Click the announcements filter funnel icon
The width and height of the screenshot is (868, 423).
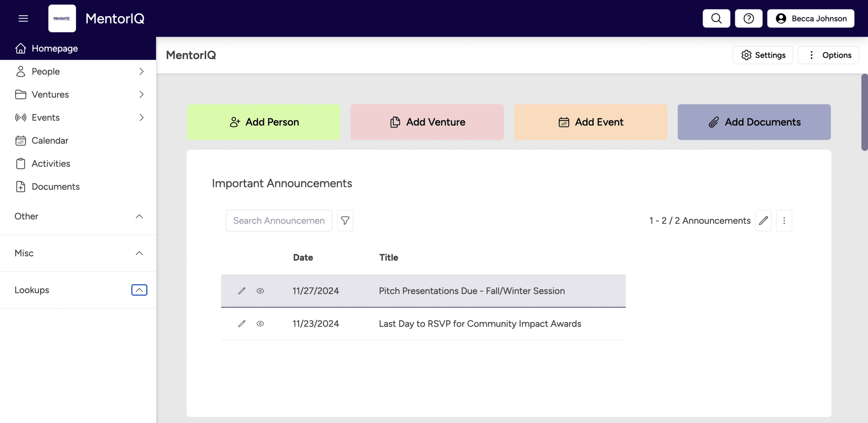pos(345,220)
